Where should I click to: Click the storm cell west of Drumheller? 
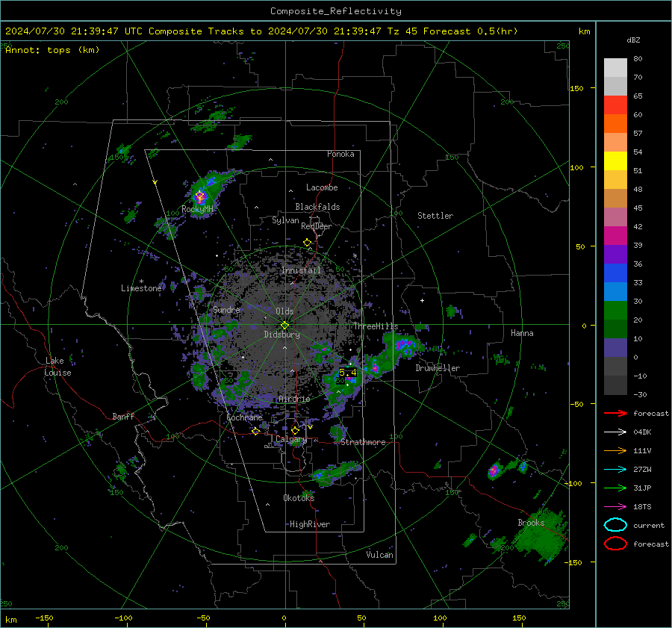[375, 367]
